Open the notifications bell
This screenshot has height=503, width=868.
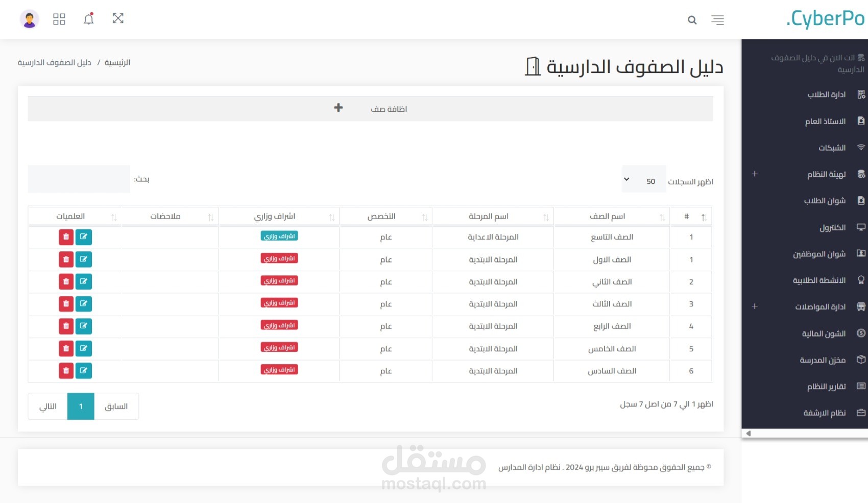(89, 19)
